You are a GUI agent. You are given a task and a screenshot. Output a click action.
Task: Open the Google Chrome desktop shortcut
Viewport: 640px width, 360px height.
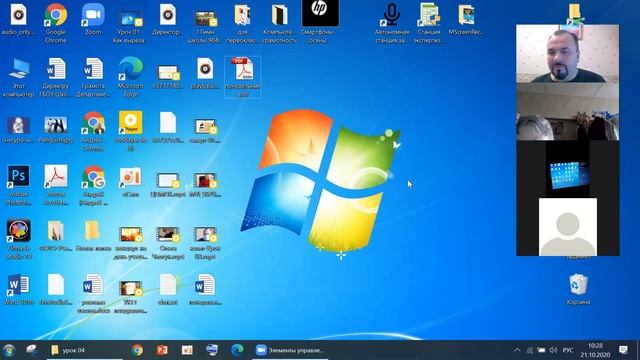[56, 22]
